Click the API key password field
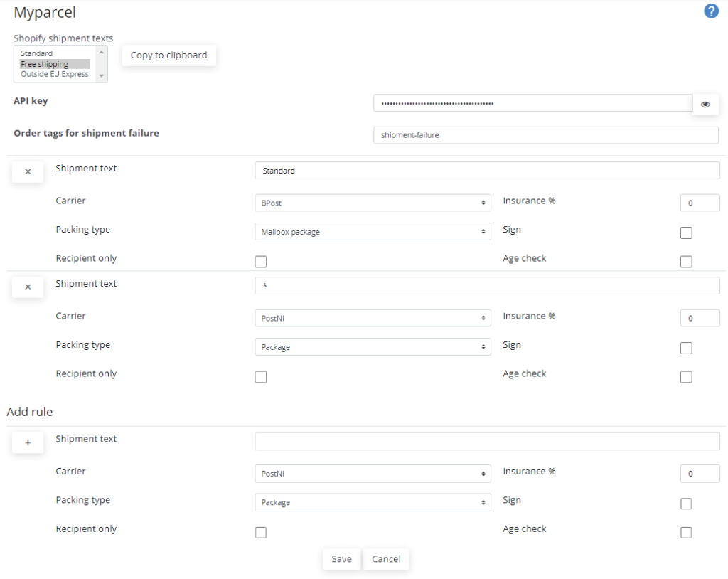The image size is (728, 579). pyautogui.click(x=533, y=103)
